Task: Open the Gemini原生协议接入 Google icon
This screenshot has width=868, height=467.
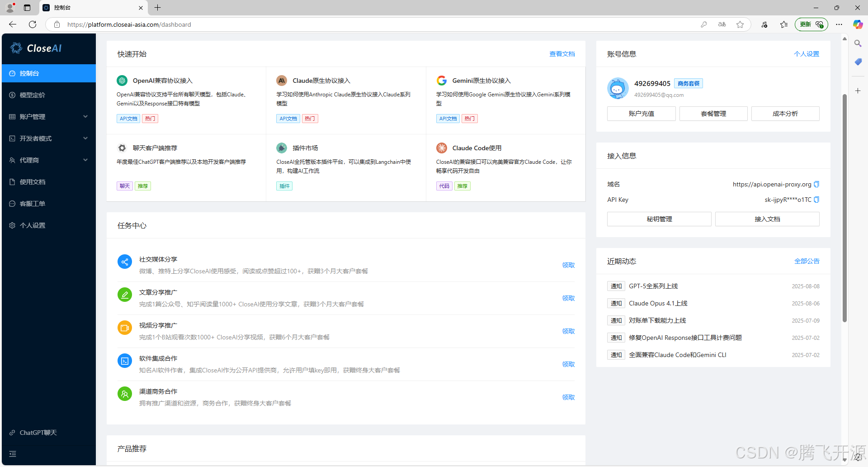Action: [x=442, y=81]
